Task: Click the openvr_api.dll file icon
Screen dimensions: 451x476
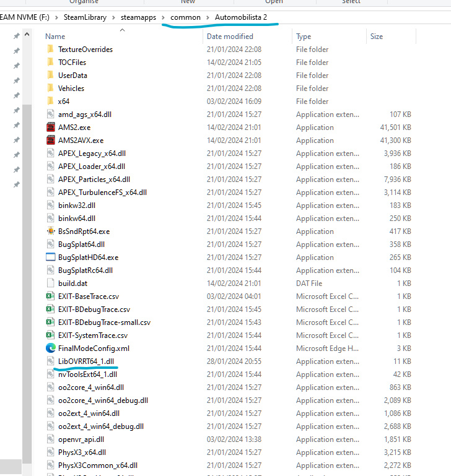Action: 50,439
